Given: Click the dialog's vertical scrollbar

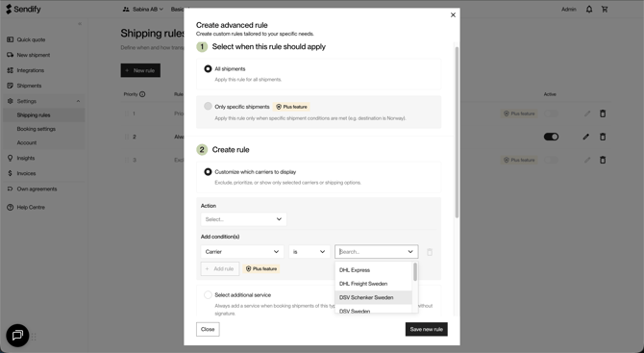Looking at the screenshot, I should click(457, 132).
